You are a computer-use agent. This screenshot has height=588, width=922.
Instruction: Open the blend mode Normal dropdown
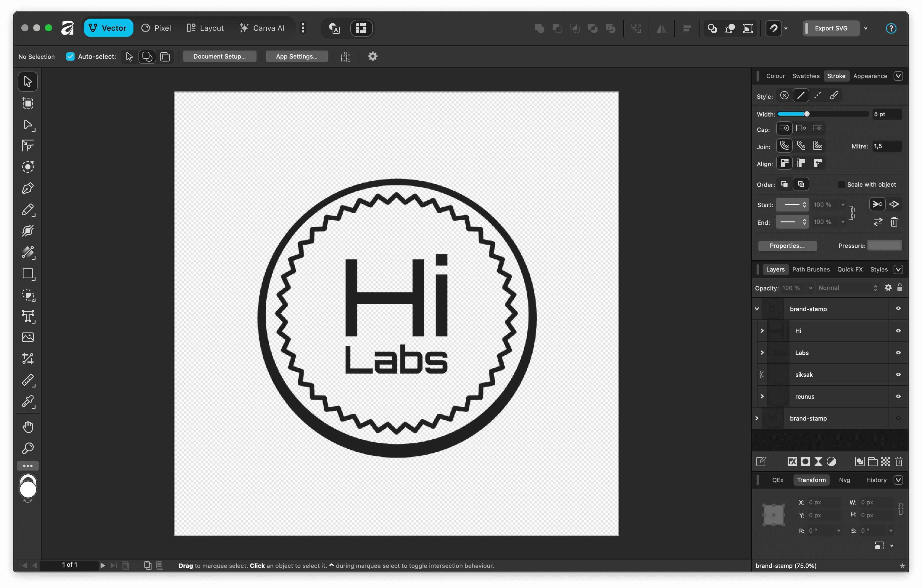(x=847, y=288)
